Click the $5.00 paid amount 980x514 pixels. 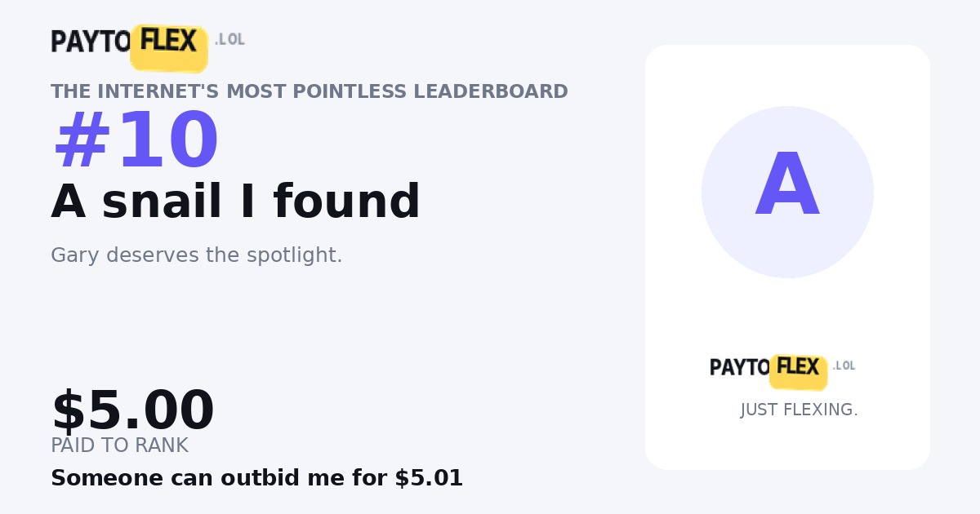[x=132, y=410]
